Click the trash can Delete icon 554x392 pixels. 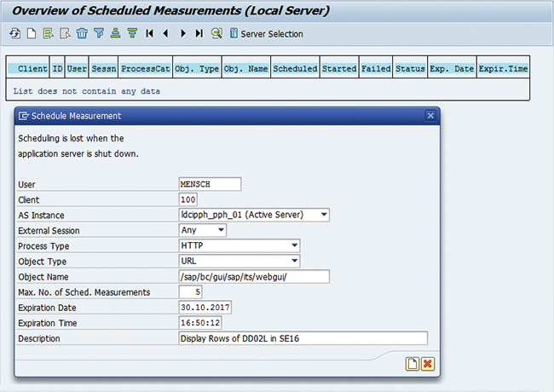point(82,34)
